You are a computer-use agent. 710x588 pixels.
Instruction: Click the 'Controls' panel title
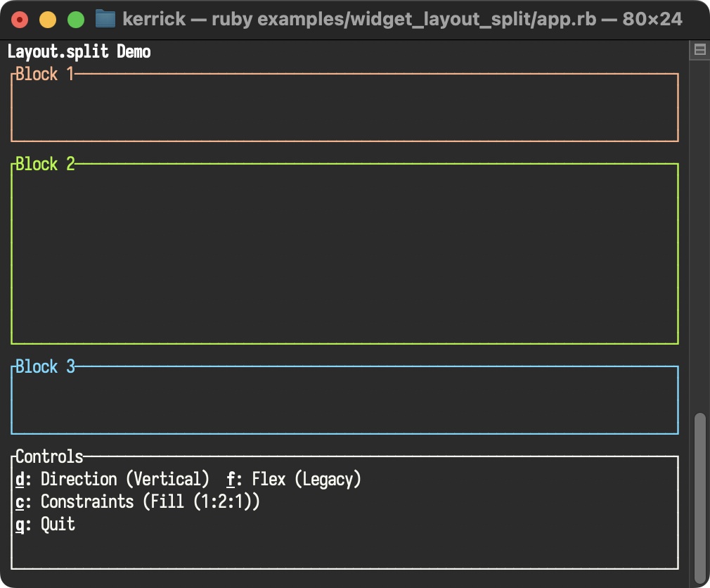[49, 456]
